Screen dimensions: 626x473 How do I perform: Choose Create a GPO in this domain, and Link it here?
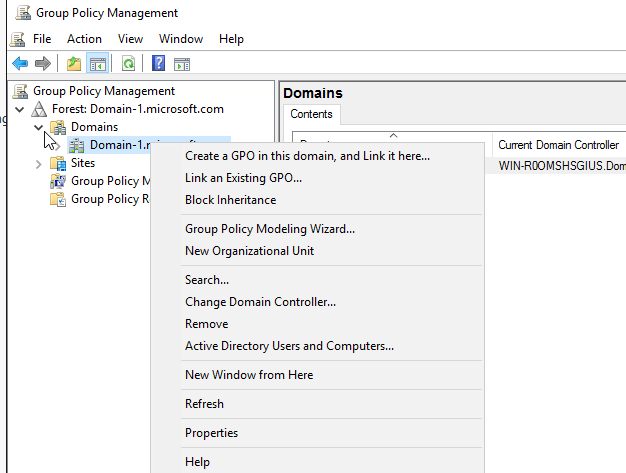click(318, 156)
